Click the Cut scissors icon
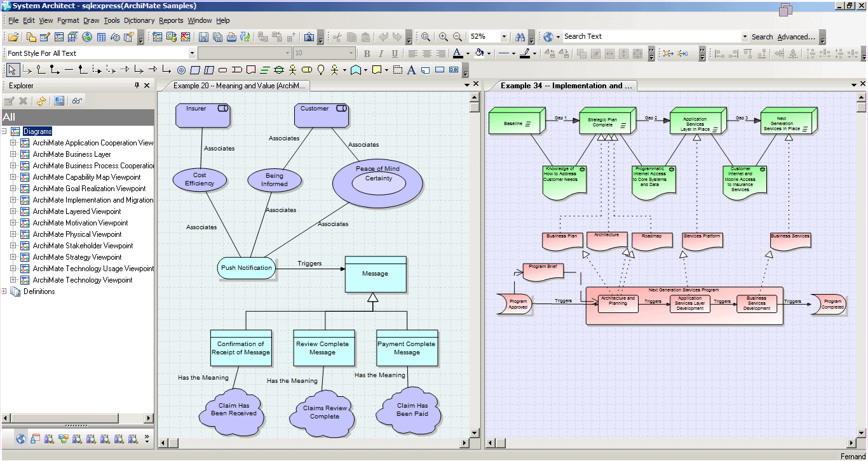Viewport: 868px width, 461px height. point(337,37)
